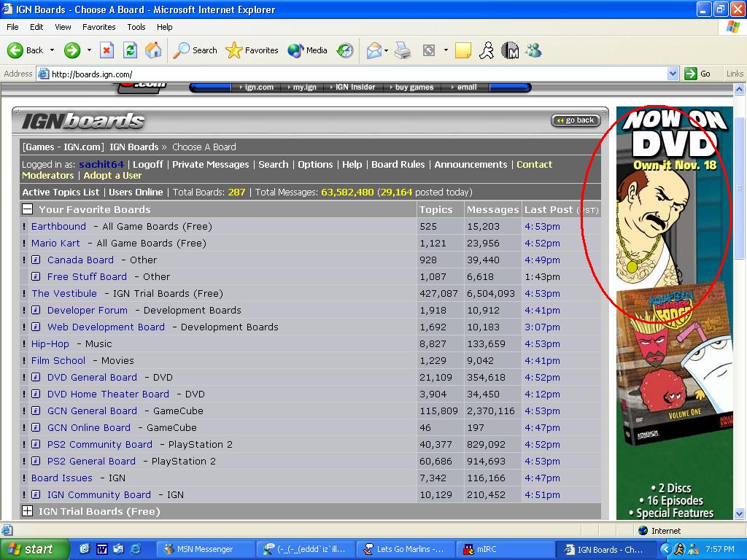The image size is (747, 560).
Task: Open the Board Rules link
Action: [398, 164]
